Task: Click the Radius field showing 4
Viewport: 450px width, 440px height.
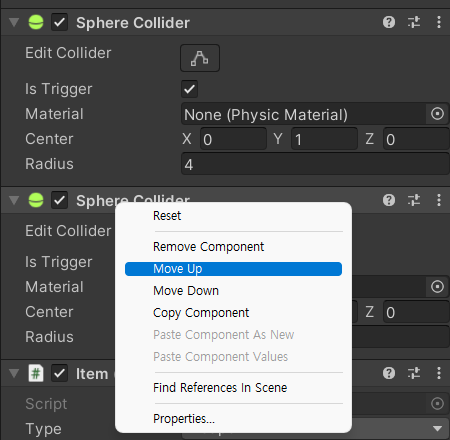Action: pyautogui.click(x=315, y=164)
